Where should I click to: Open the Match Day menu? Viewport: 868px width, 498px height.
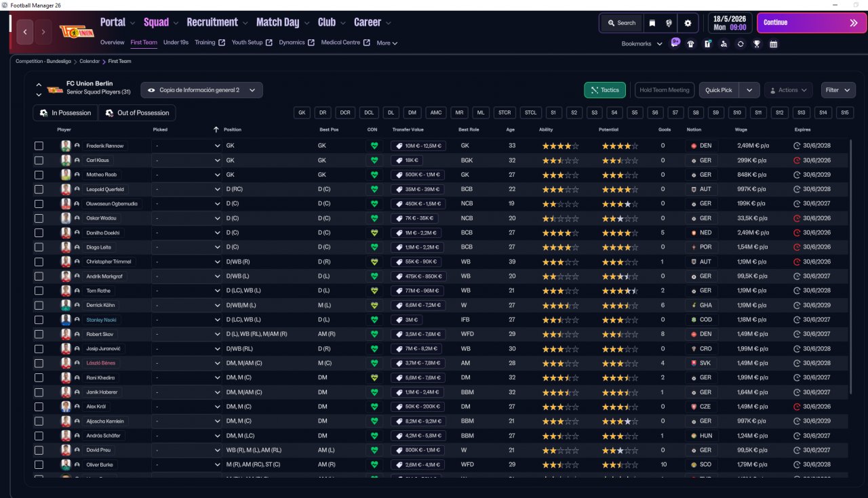[x=282, y=22]
